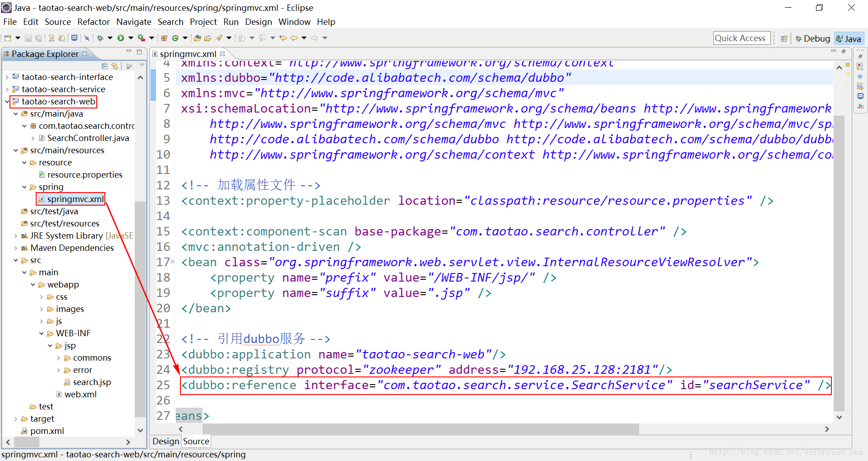Click the Last Edit Location icon

tap(283, 38)
